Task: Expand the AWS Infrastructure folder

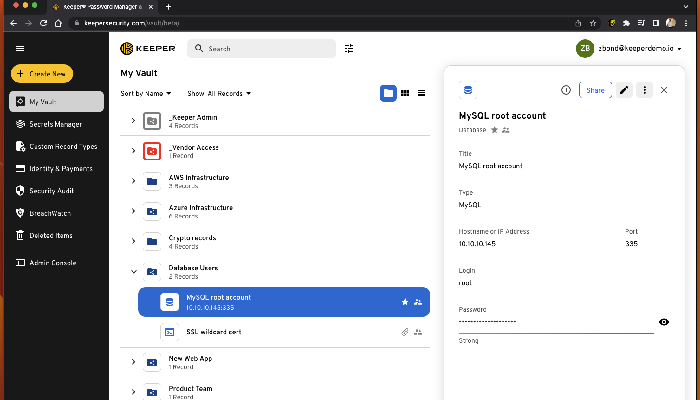Action: pos(133,181)
